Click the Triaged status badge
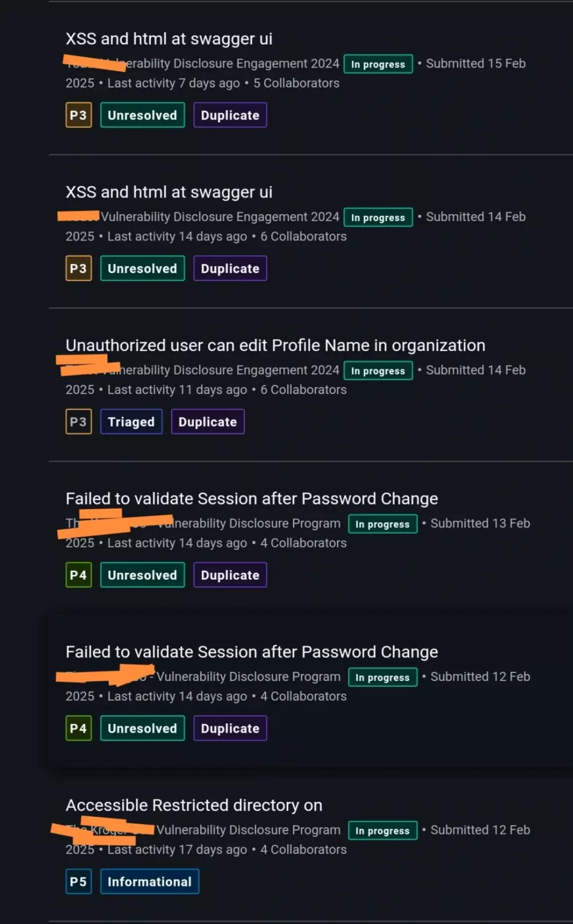This screenshot has height=924, width=573. click(131, 422)
